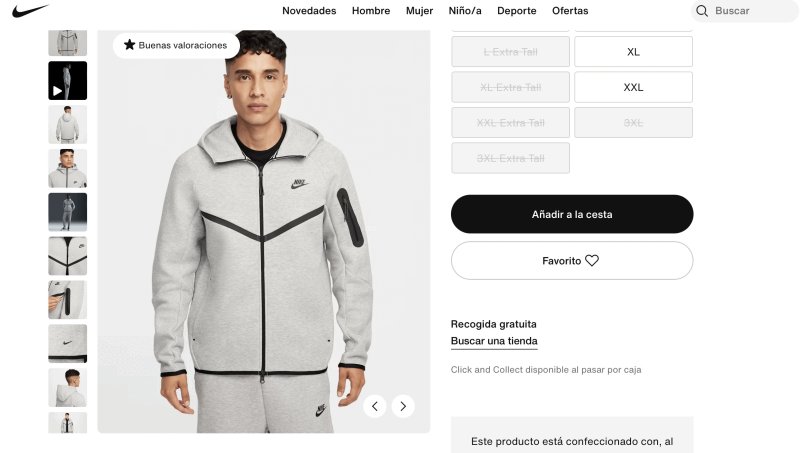Play the product video thumbnail
The image size is (800, 453).
coord(67,81)
